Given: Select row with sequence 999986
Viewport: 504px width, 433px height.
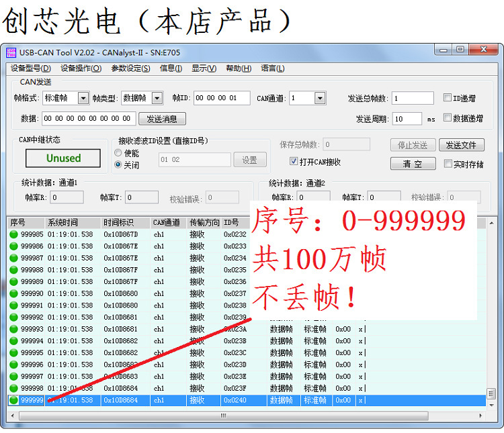Looking at the screenshot, I should [x=247, y=246].
